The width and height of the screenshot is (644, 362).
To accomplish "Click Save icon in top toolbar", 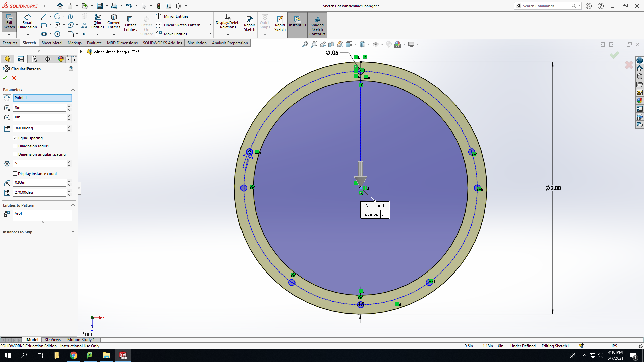I will (100, 6).
